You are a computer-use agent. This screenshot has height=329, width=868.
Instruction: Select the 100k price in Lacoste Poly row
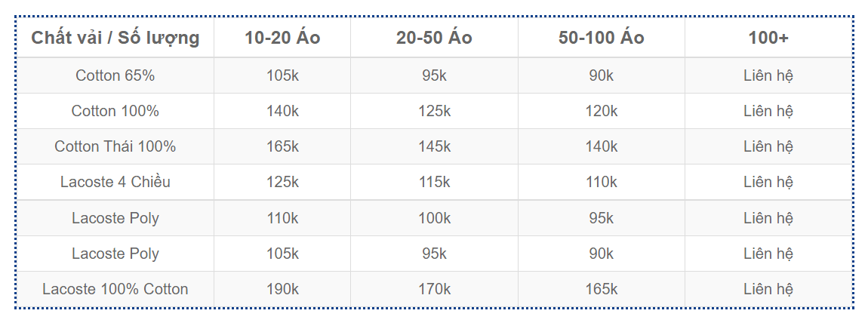click(434, 218)
